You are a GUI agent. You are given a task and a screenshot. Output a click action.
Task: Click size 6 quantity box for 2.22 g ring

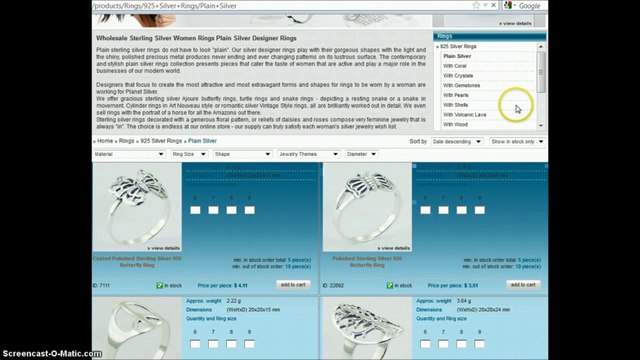195,344
